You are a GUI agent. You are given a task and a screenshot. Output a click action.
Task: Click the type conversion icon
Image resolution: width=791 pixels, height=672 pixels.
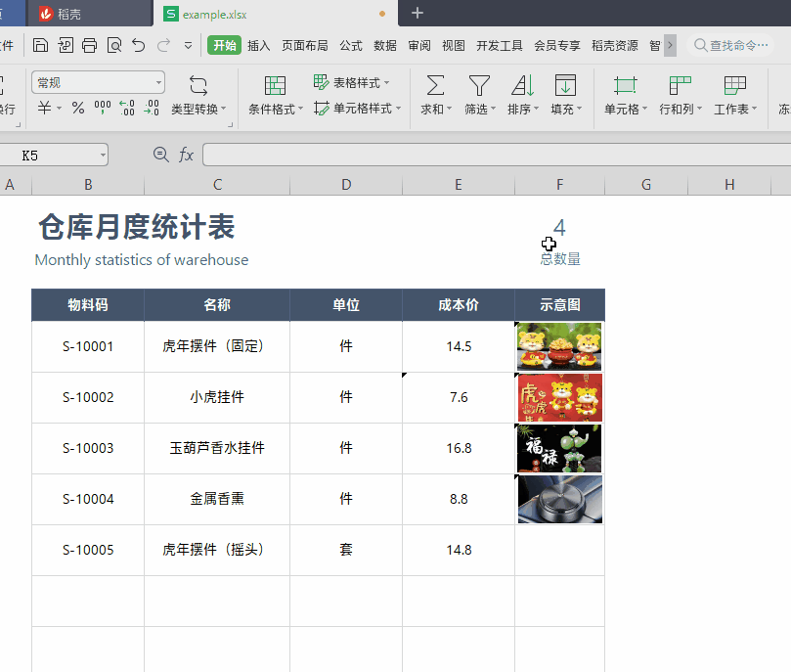tap(198, 85)
